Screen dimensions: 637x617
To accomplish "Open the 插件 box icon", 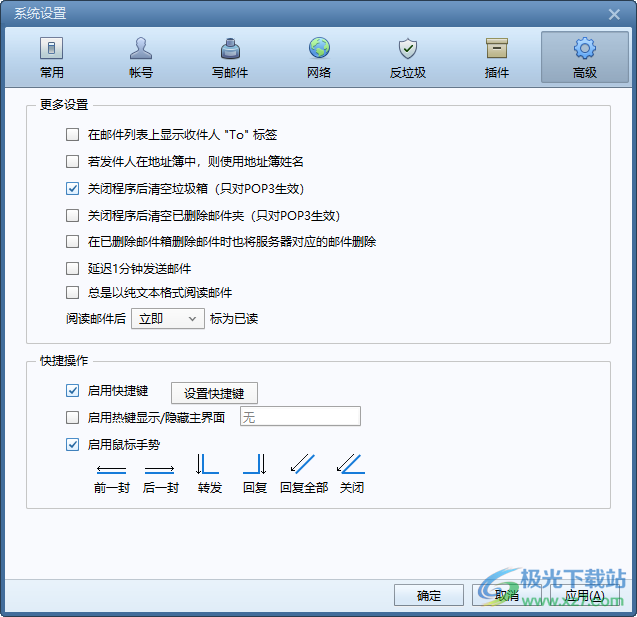I will coord(497,48).
